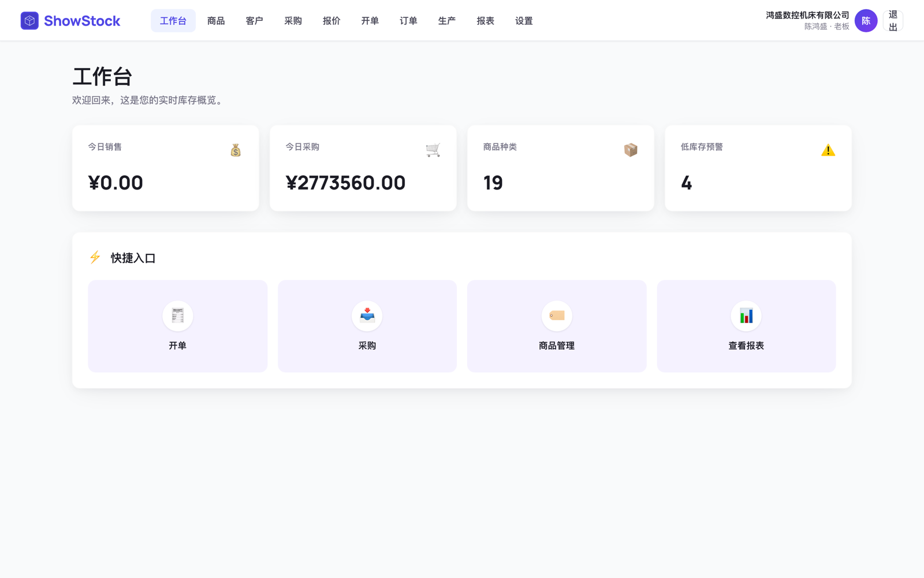The image size is (924, 578).
Task: Open the 查看报表 quick entry label
Action: tap(746, 346)
